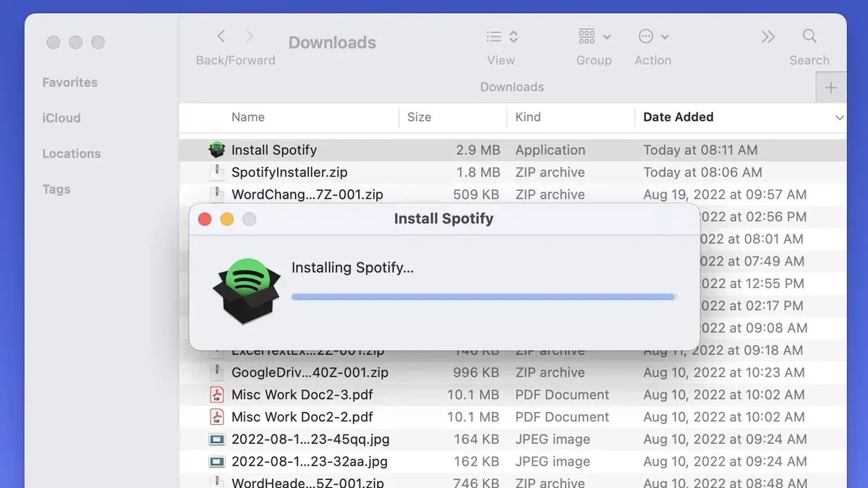Select the 2022-08-1...23-45qq.jpg image icon
This screenshot has width=868, height=488.
[216, 440]
